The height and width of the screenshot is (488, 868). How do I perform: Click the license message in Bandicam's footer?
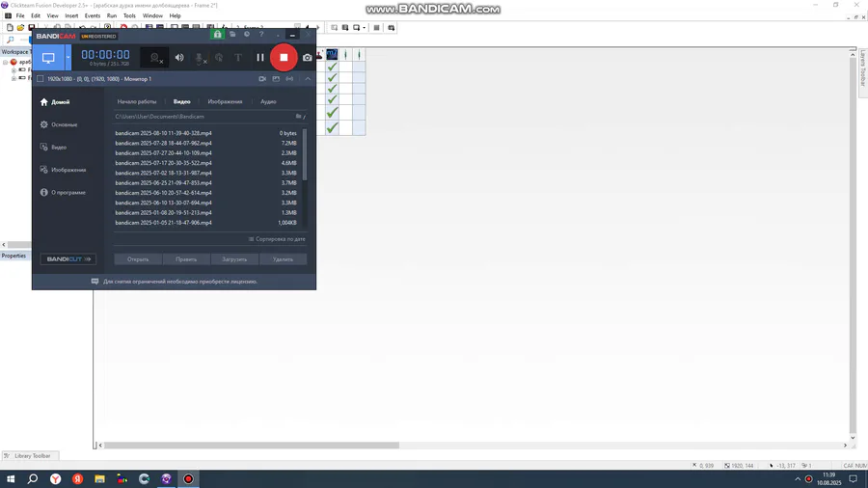[180, 282]
